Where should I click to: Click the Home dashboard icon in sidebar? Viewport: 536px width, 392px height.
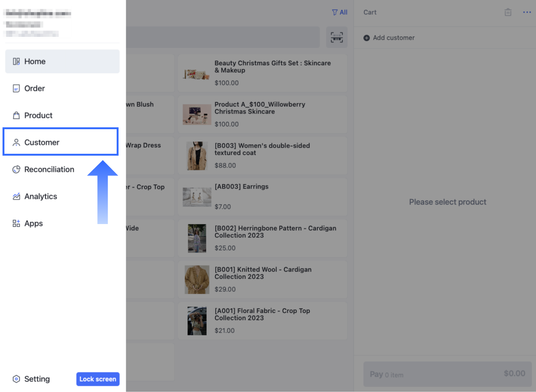[x=16, y=61]
